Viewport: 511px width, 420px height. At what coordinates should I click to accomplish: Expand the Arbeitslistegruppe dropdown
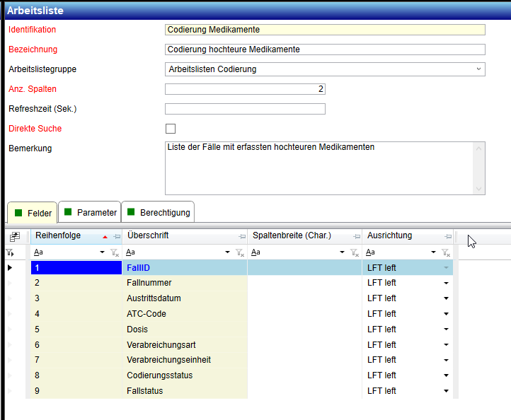479,69
